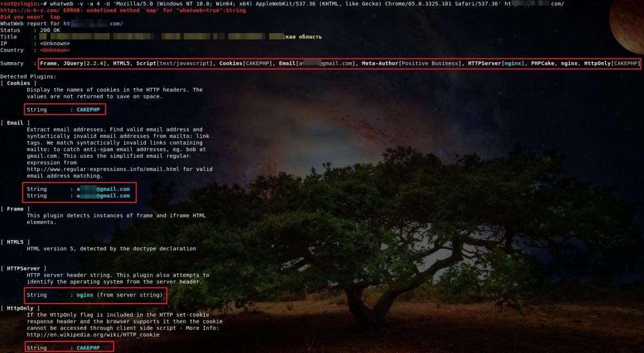This screenshot has height=353, width=644.
Task: Click the 'Detected Plugins:' heading
Action: (x=28, y=76)
